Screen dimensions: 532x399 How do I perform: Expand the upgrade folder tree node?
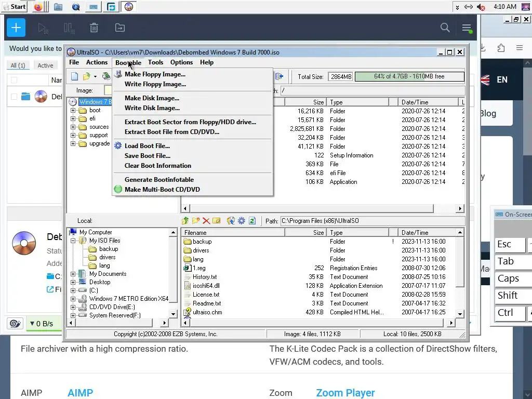coord(73,143)
